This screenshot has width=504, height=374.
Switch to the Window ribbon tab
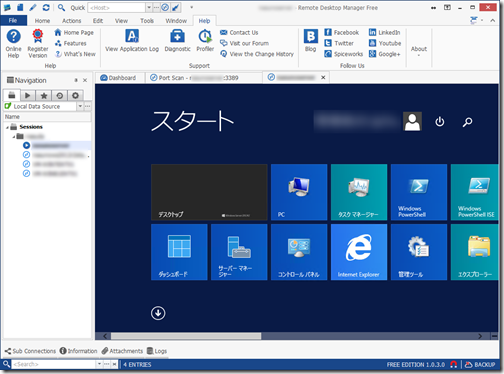coord(176,21)
